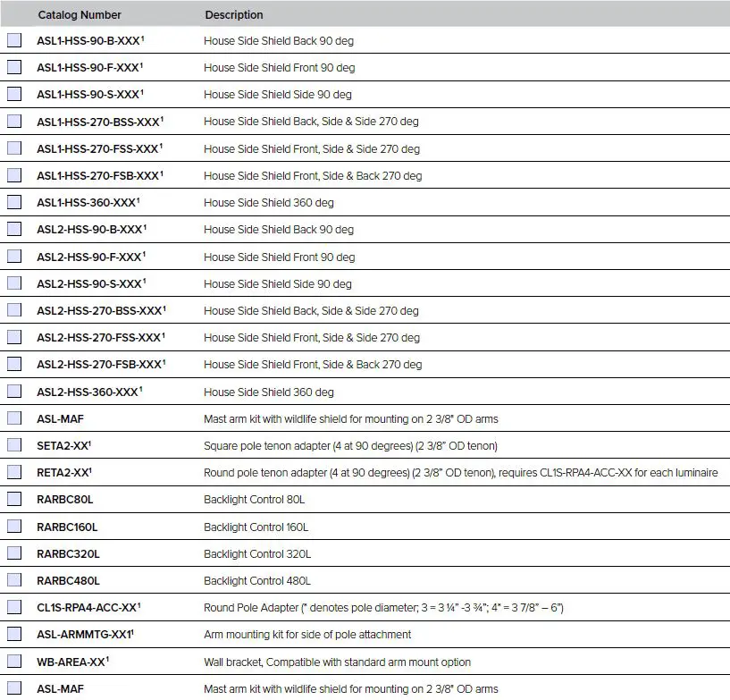Select the checkbox for ASL2-HSS-270-FSS-XXX
This screenshot has width=730, height=700.
(14, 337)
